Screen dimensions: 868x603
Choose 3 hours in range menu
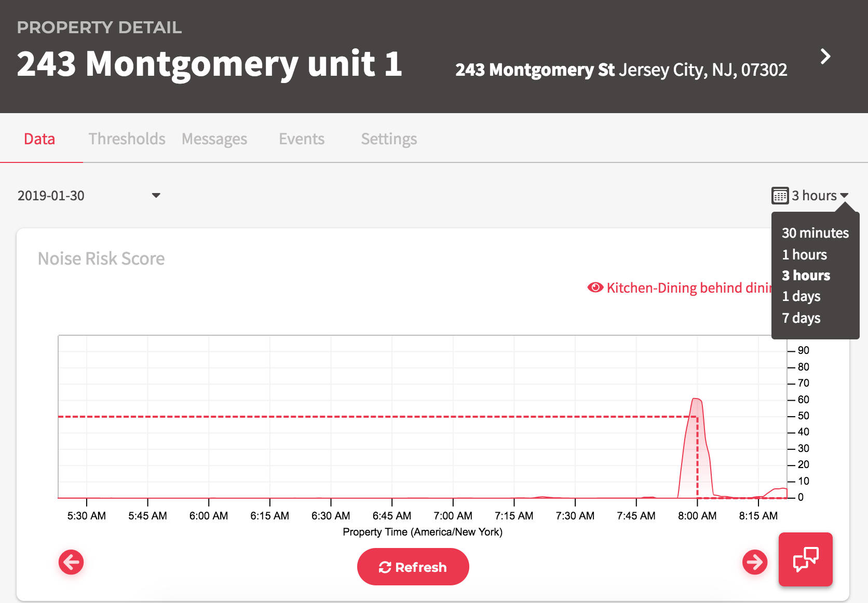pos(806,276)
